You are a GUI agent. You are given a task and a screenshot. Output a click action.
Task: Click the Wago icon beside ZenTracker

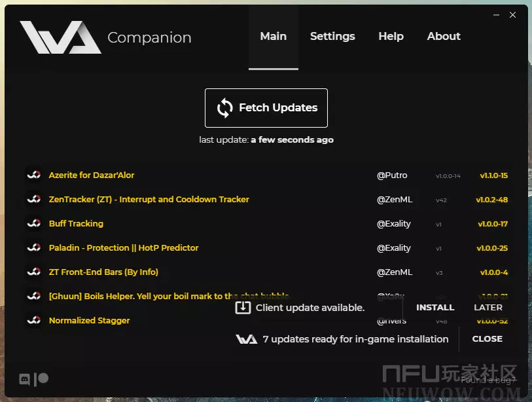(33, 200)
